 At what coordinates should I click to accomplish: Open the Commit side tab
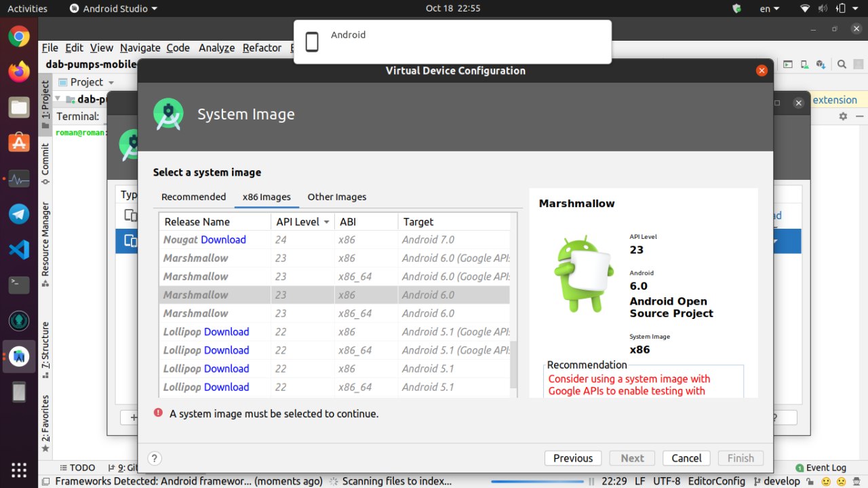point(45,164)
